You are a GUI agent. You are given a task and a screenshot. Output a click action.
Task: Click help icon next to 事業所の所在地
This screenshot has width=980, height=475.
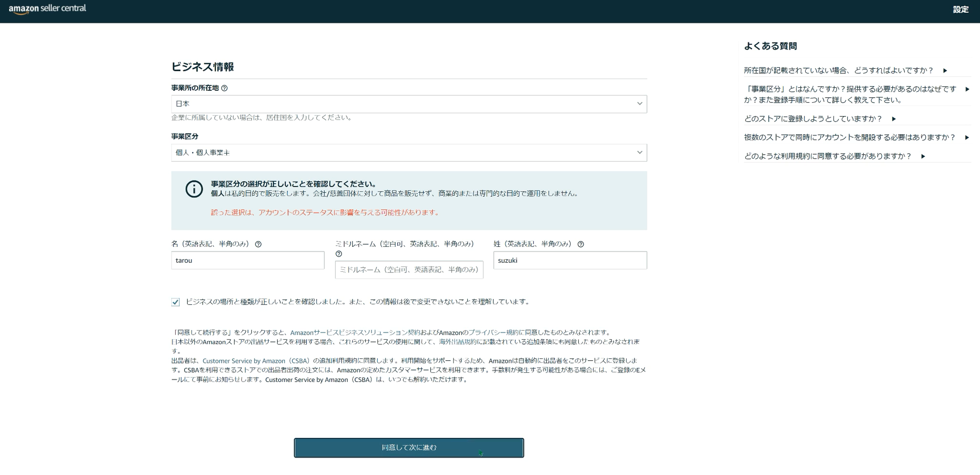224,88
